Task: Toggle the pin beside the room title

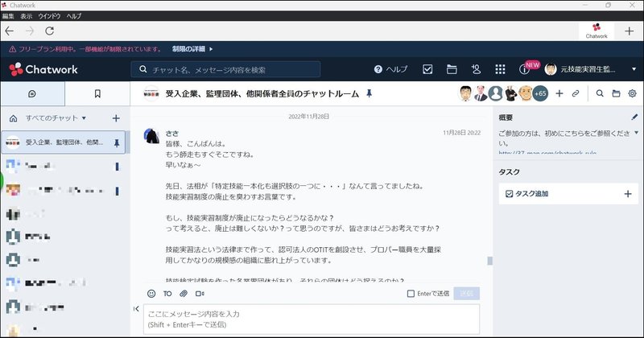Action: click(369, 93)
